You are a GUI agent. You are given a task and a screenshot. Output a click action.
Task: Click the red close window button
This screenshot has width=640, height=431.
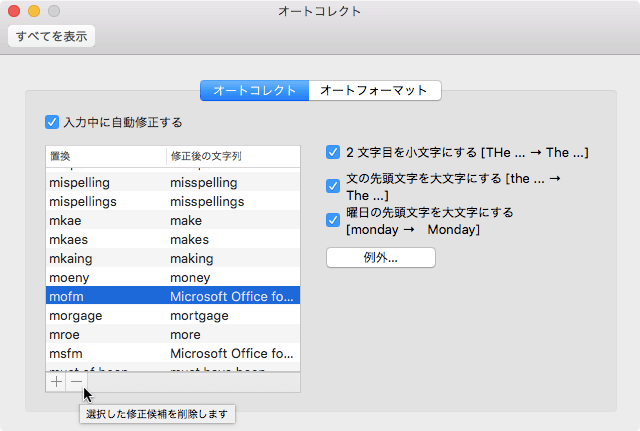coord(14,11)
